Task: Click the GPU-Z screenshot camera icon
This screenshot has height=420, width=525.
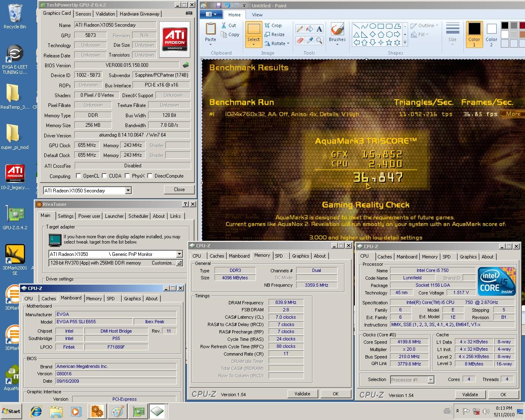Action: tap(189, 13)
